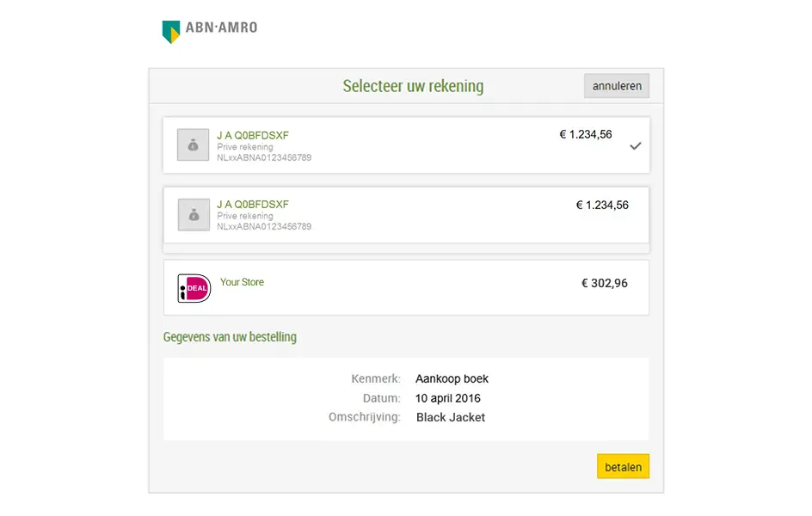Click the money bag icon on first account

tap(193, 144)
